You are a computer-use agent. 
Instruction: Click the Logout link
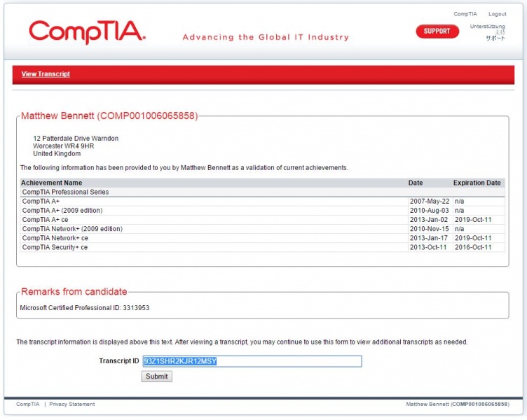497,14
